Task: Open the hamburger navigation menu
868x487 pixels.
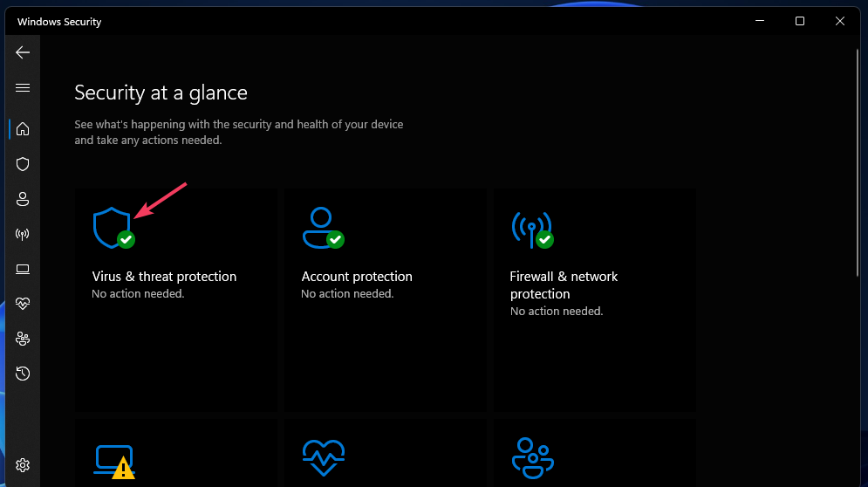Action: [23, 88]
